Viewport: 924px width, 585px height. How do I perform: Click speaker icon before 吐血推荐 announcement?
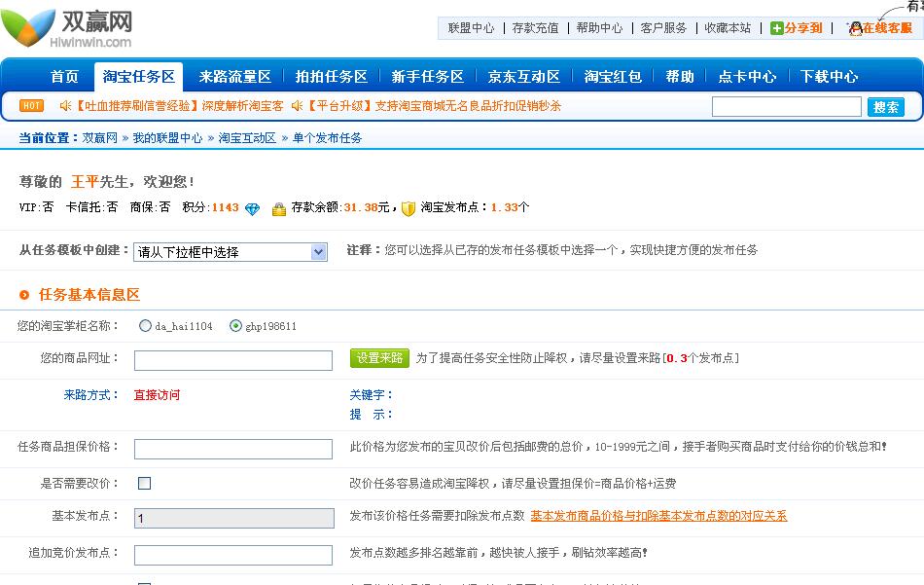65,105
